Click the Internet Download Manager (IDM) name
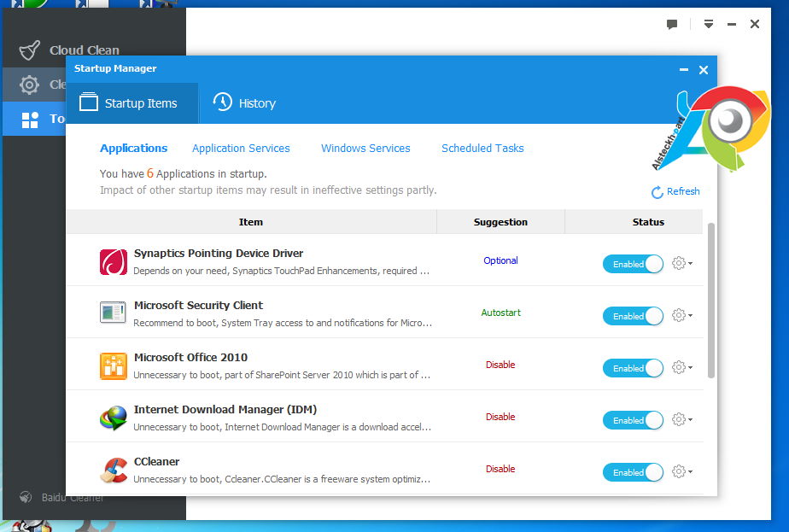 [225, 410]
